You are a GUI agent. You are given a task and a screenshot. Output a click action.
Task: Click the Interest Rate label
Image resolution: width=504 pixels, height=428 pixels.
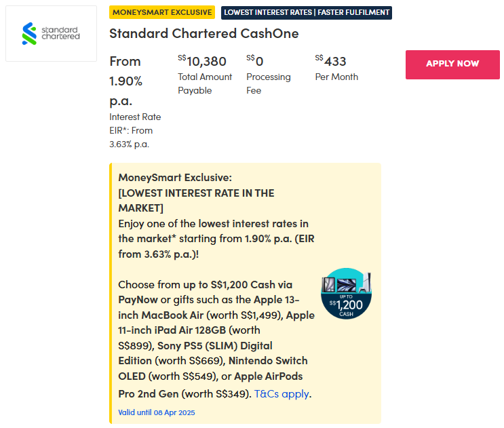[135, 117]
